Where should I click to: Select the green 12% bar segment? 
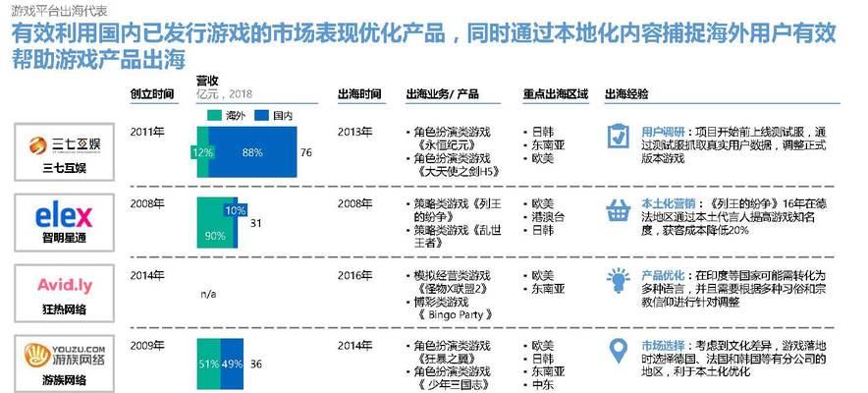(202, 151)
